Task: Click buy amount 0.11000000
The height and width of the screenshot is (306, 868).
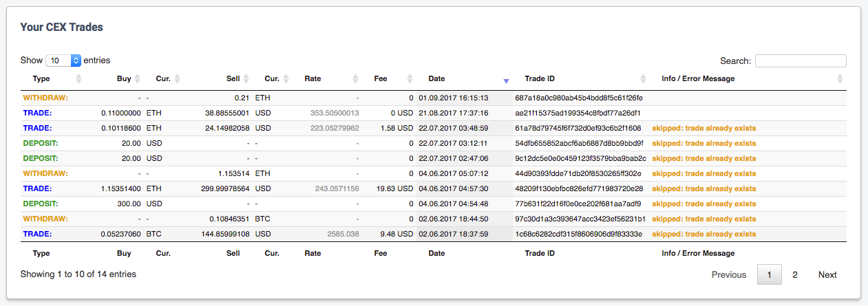Action: (x=121, y=113)
